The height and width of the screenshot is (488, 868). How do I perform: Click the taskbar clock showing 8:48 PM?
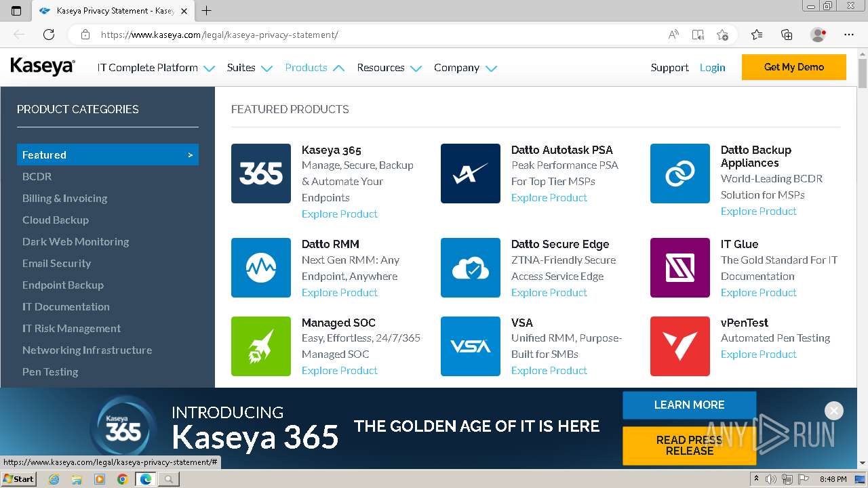(833, 479)
